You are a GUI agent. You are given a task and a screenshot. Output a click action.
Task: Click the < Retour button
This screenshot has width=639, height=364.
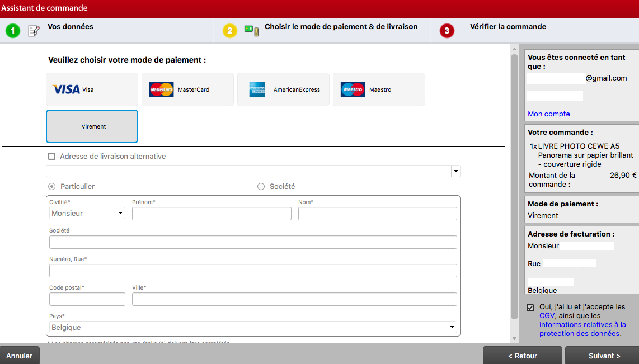(x=523, y=356)
